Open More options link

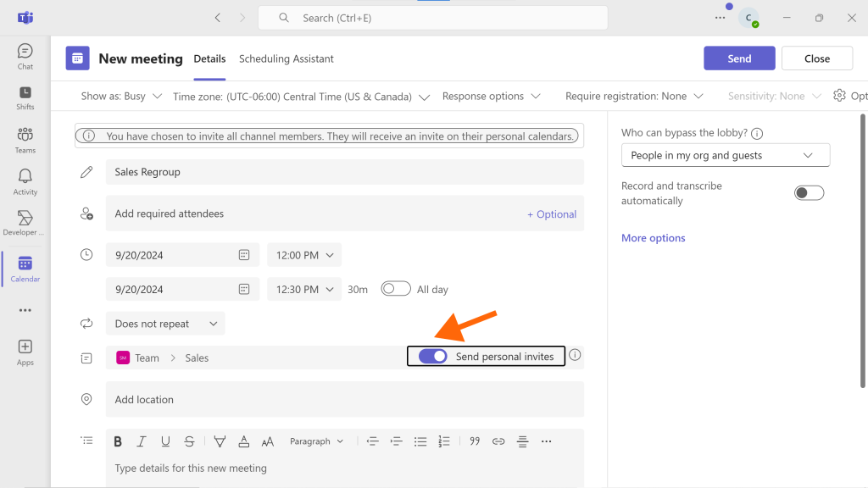coord(654,238)
